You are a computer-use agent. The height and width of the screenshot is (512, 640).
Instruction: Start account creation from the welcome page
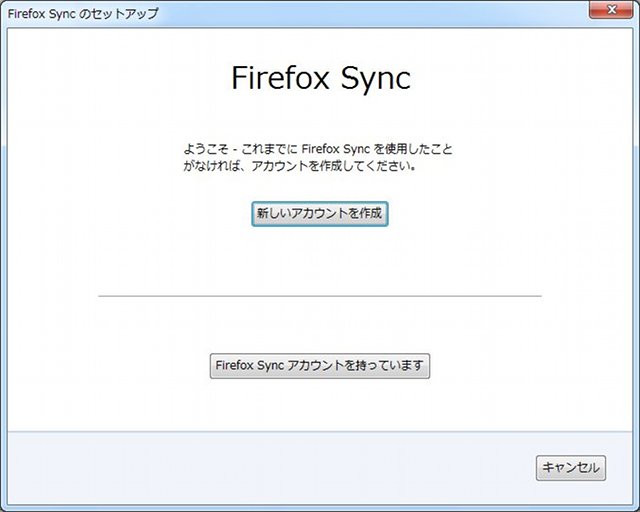pyautogui.click(x=320, y=214)
